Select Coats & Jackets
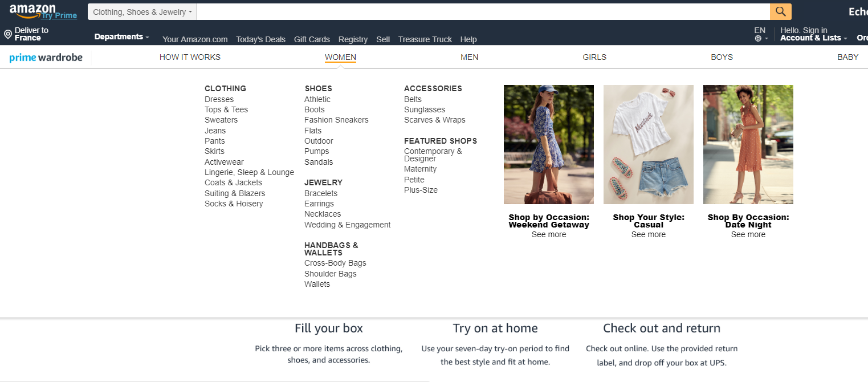 tap(233, 182)
